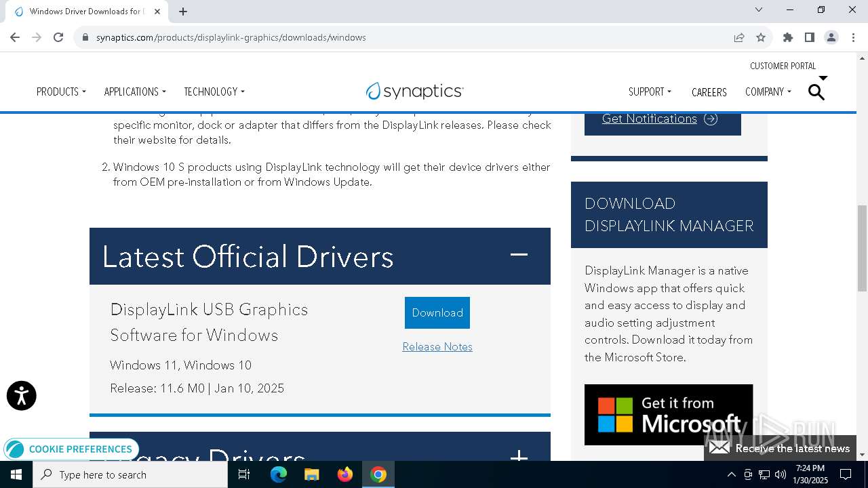
Task: Open the site search magnifier icon
Action: (816, 91)
